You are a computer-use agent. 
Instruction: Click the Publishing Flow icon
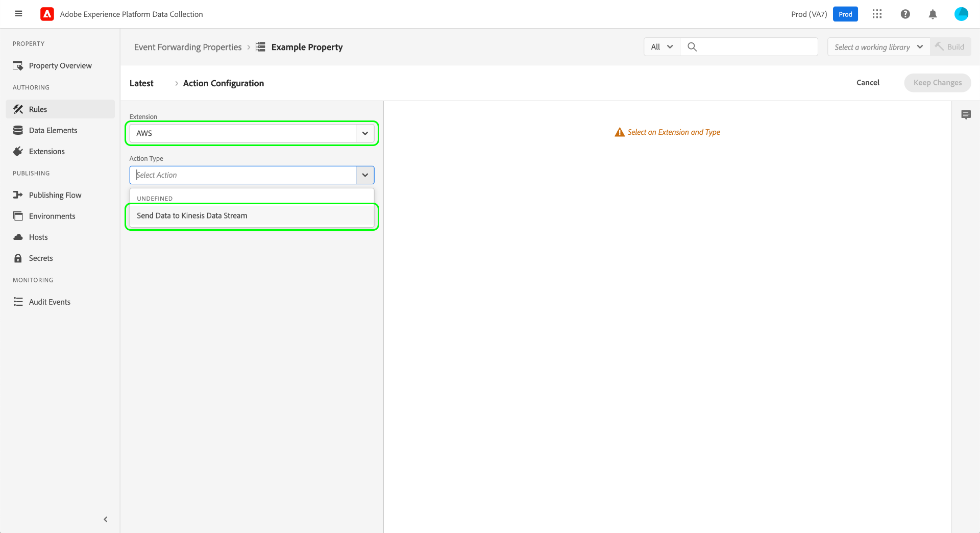pos(18,195)
